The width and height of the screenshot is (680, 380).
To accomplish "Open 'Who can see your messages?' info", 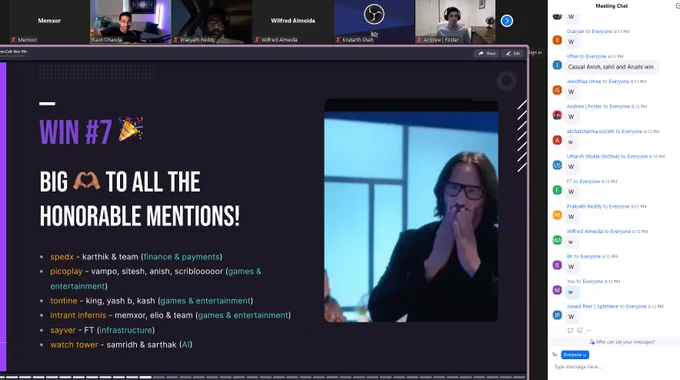I will click(621, 342).
